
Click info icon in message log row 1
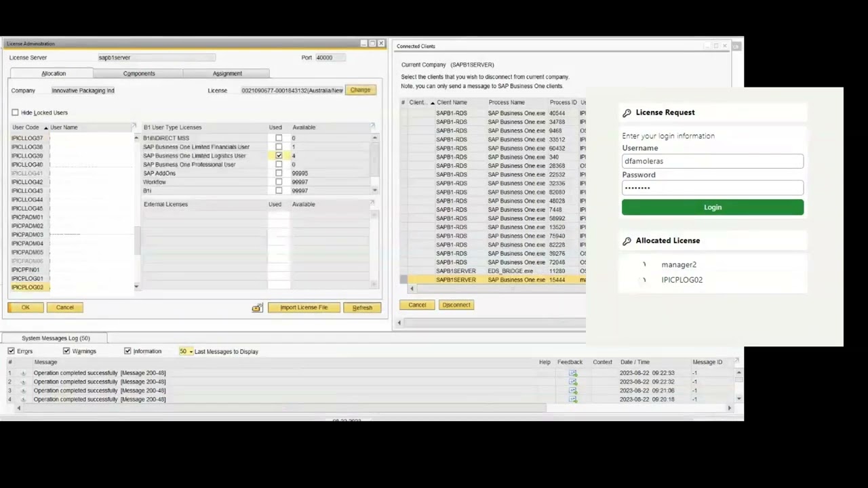(x=23, y=373)
